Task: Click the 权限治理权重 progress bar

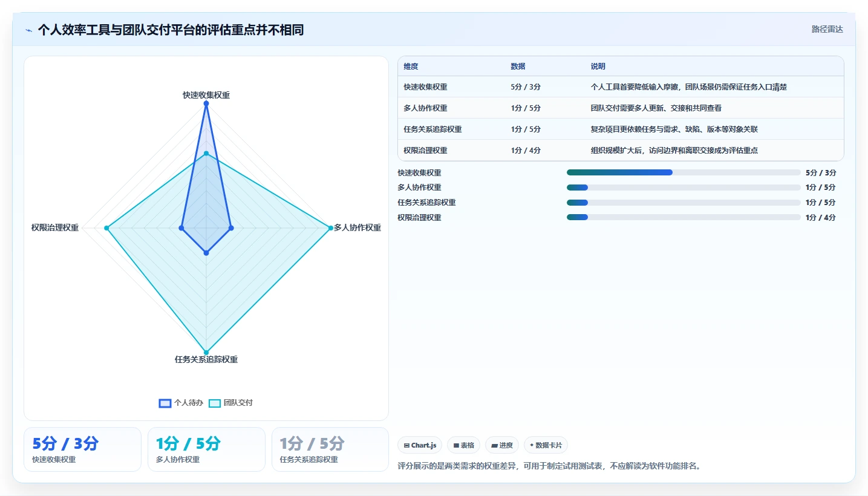Action: click(684, 217)
